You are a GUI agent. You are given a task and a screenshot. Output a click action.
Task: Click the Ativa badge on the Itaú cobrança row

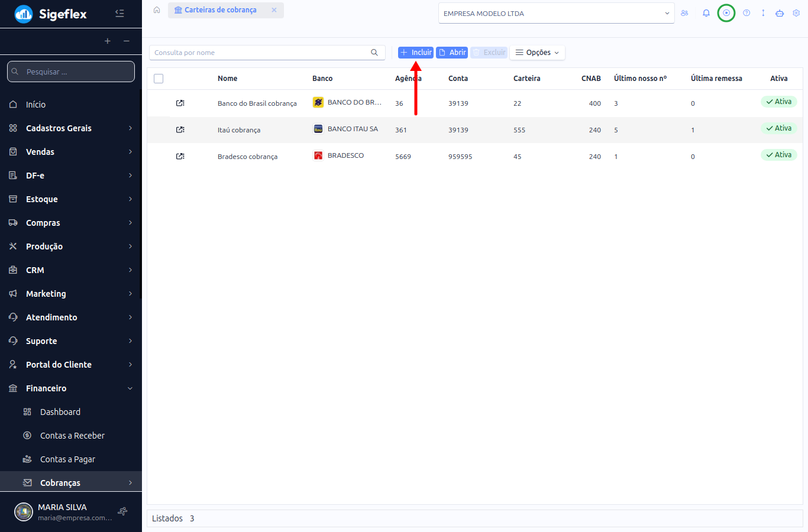779,128
